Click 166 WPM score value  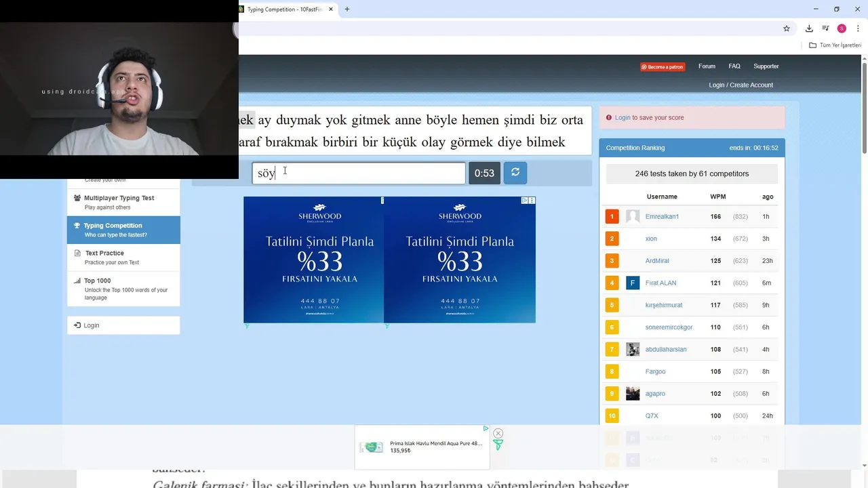click(715, 216)
